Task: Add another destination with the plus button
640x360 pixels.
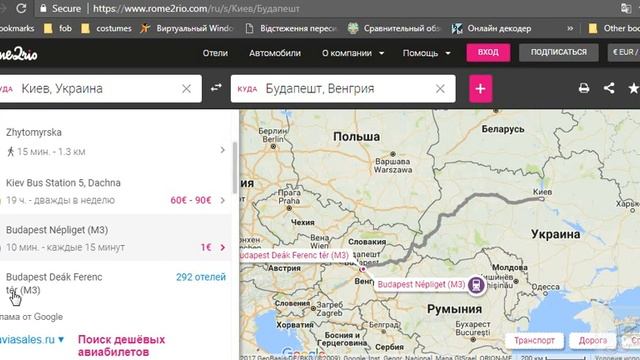Action: tap(480, 89)
